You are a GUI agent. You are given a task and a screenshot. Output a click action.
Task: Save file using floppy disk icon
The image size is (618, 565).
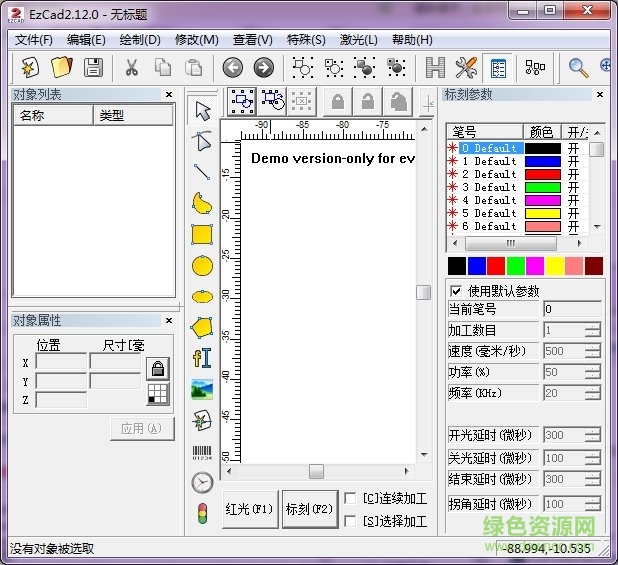pyautogui.click(x=93, y=67)
